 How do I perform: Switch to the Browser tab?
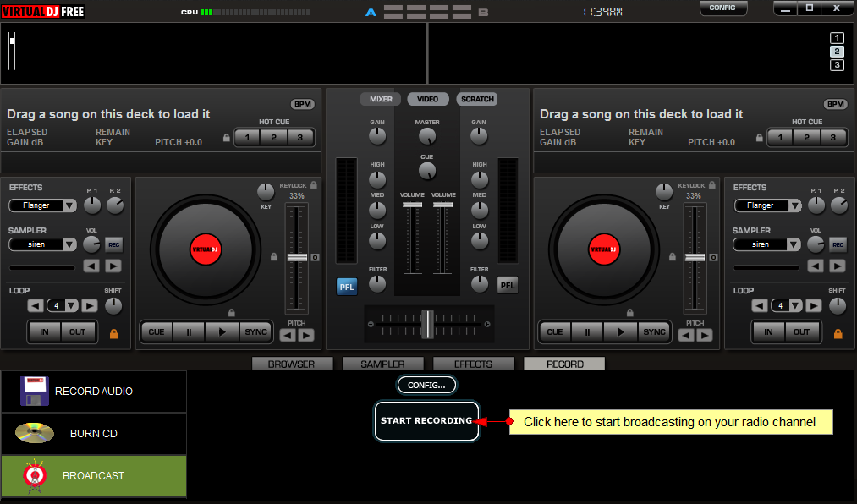coord(292,364)
